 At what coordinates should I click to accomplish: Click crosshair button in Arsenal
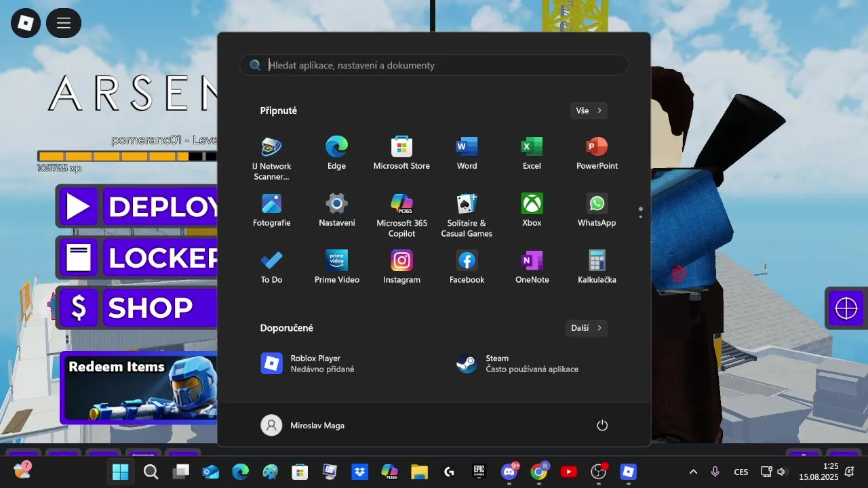pos(846,308)
